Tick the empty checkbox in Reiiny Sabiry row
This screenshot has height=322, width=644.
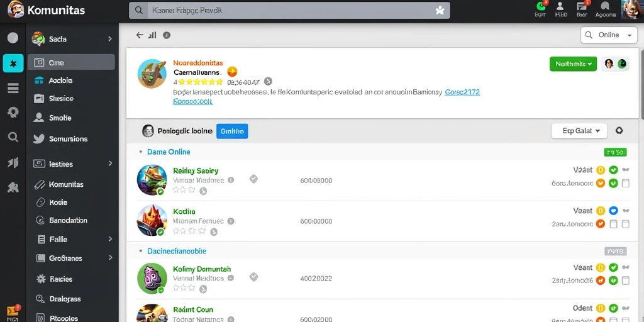pyautogui.click(x=626, y=183)
